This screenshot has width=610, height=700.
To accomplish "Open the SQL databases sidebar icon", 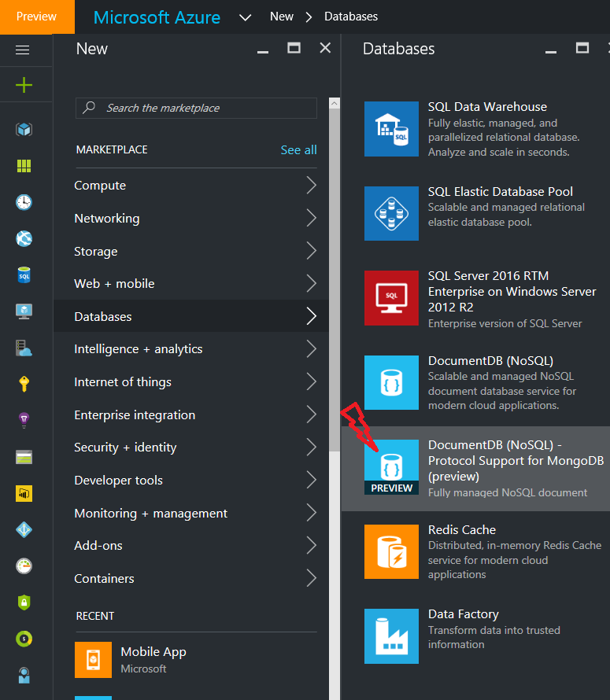I will (x=24, y=275).
